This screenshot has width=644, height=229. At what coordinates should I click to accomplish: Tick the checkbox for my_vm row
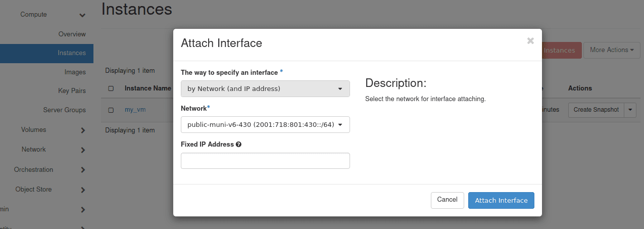tap(111, 110)
